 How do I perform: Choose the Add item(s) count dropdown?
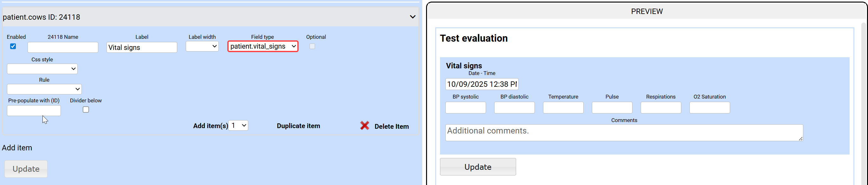point(238,126)
